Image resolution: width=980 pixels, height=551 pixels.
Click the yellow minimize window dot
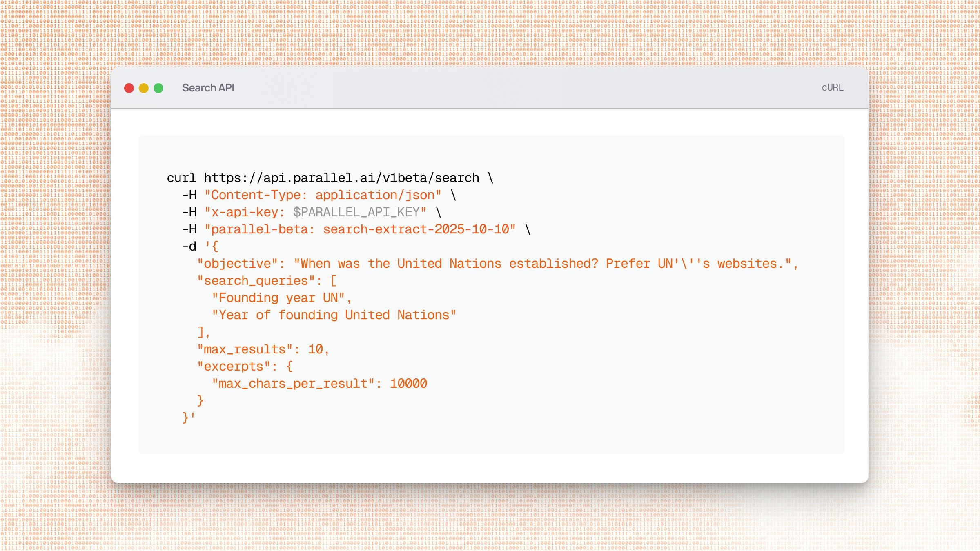coord(144,88)
